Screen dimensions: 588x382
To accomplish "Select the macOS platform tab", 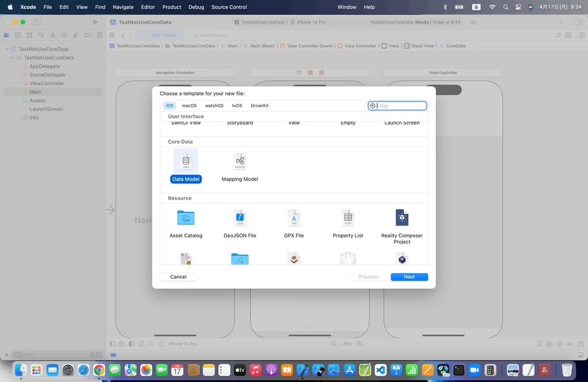I will pos(189,105).
